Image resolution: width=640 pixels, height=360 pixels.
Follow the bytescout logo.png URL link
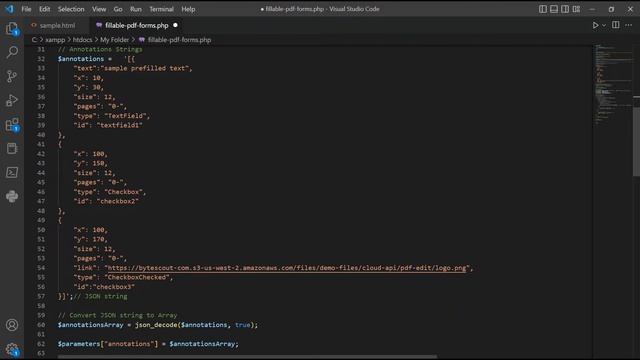pyautogui.click(x=287, y=268)
